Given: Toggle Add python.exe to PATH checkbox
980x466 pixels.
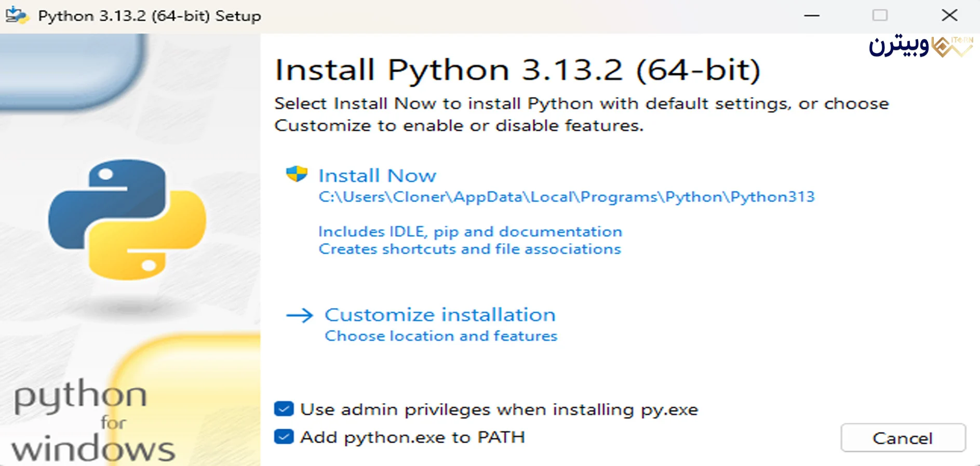Looking at the screenshot, I should coord(284,437).
